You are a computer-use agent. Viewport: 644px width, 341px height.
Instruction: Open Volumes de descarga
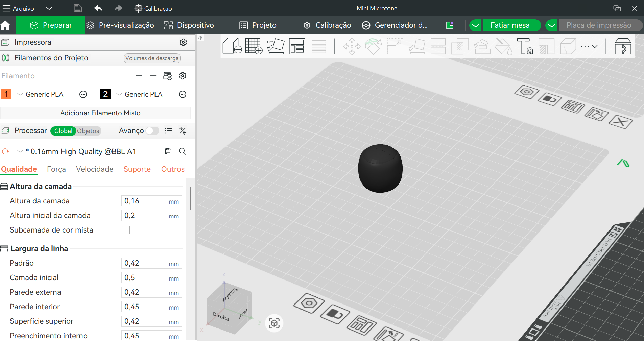[152, 58]
